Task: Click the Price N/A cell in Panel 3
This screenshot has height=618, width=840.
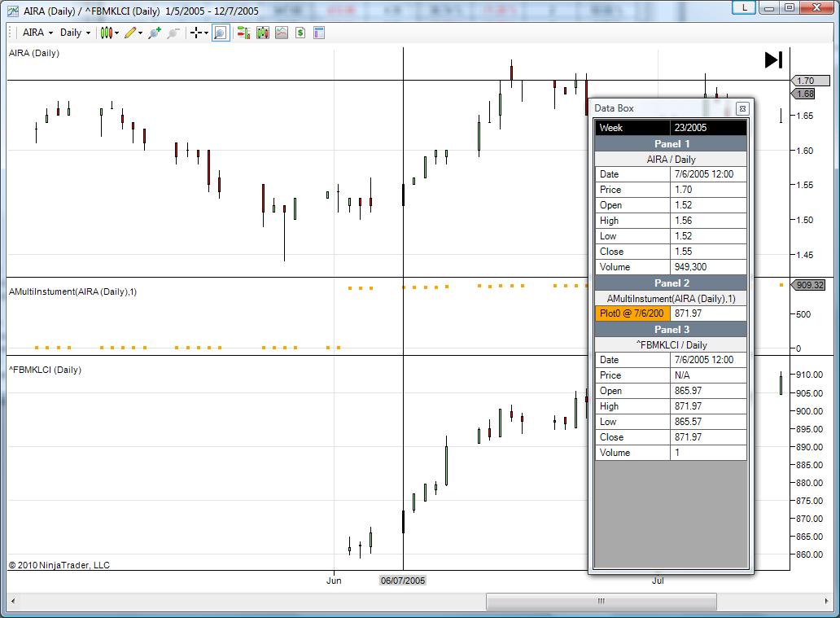Action: pyautogui.click(x=708, y=375)
